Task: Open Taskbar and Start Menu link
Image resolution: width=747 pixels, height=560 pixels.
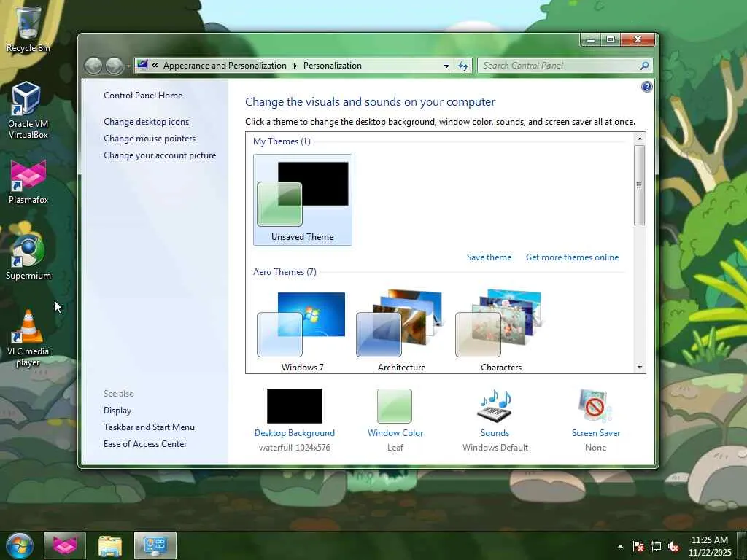Action: point(149,427)
